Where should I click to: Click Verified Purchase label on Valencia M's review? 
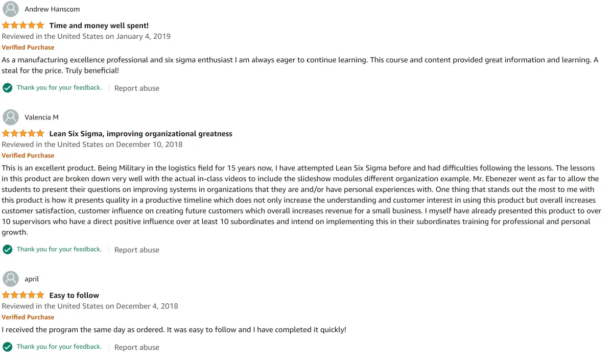click(x=28, y=156)
